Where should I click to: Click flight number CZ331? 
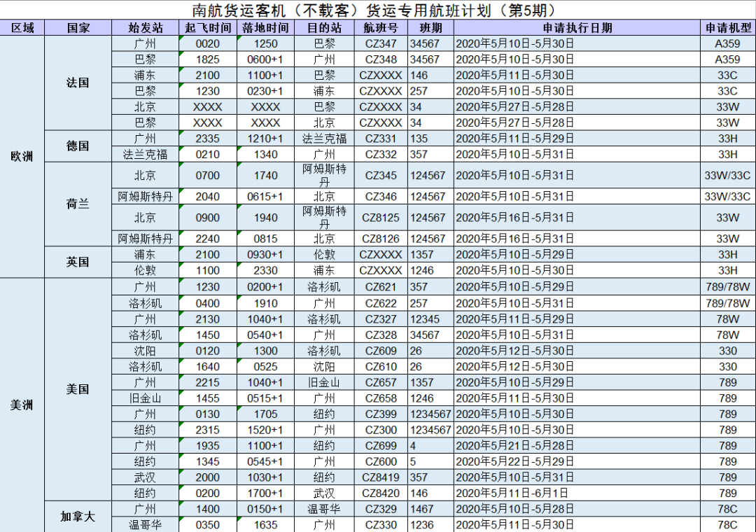[x=381, y=139]
